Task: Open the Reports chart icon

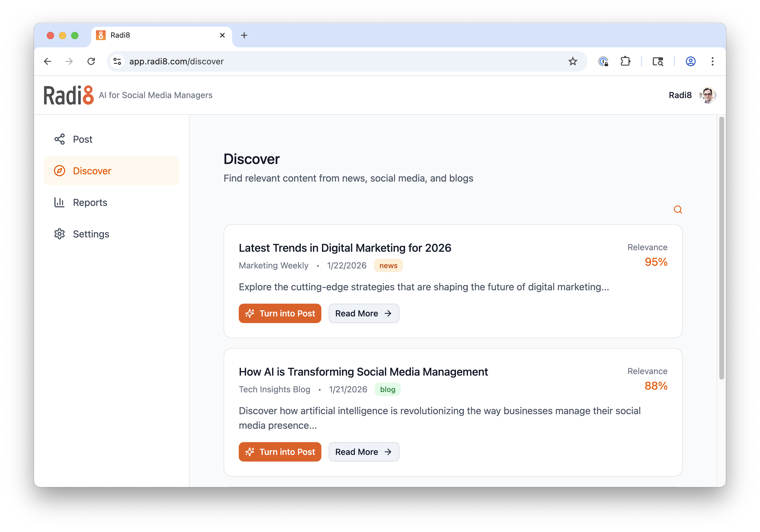Action: tap(60, 203)
